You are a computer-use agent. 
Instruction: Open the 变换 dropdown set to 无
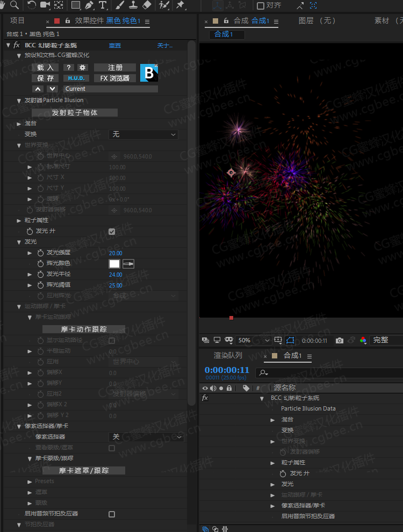(143, 134)
